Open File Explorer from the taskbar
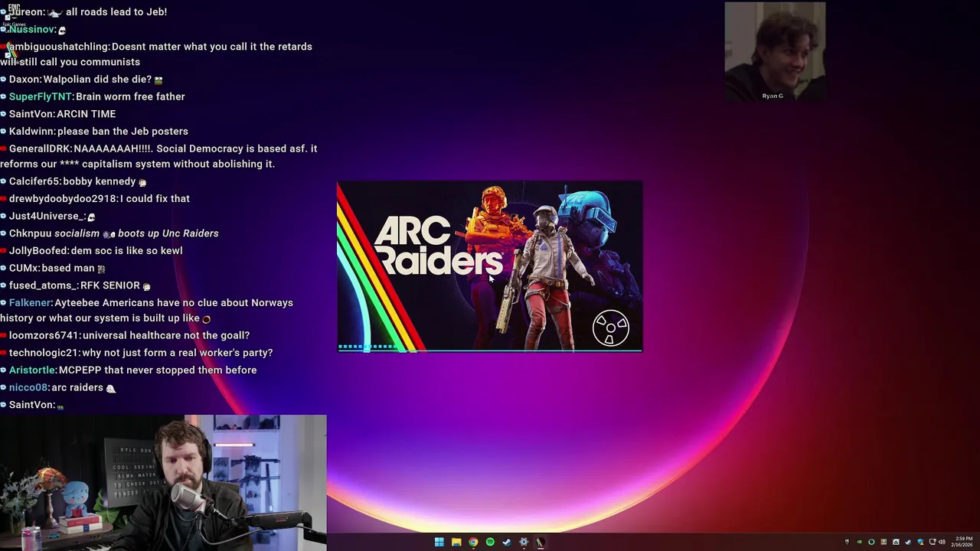 click(456, 542)
